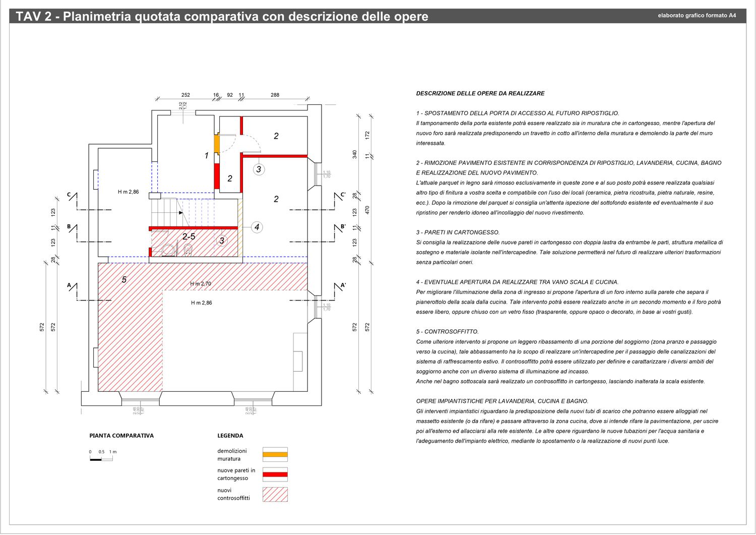The image size is (756, 535).
Task: Click the black stair direction arrow
Action: point(180,213)
